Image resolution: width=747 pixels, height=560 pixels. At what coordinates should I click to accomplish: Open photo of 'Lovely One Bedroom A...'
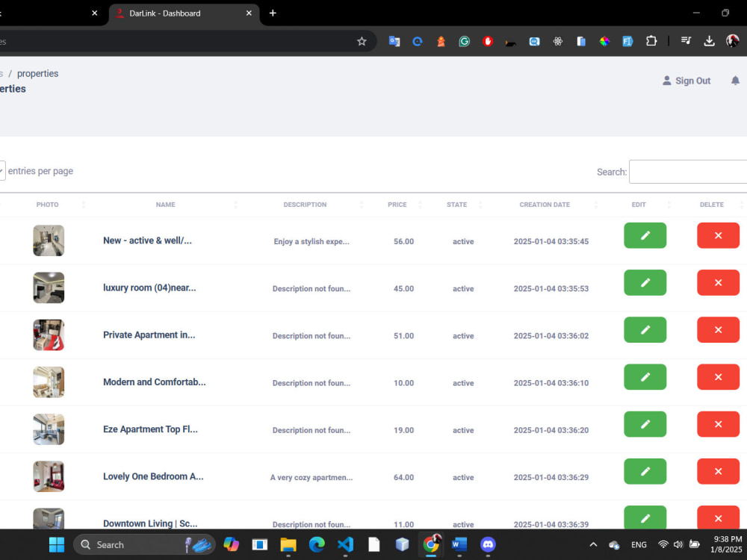[x=49, y=476]
